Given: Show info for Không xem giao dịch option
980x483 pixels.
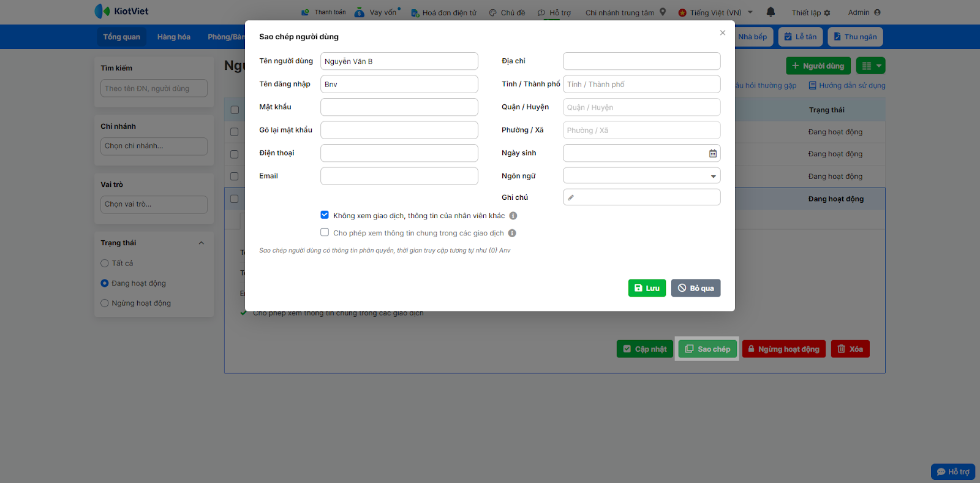Looking at the screenshot, I should tap(513, 216).
